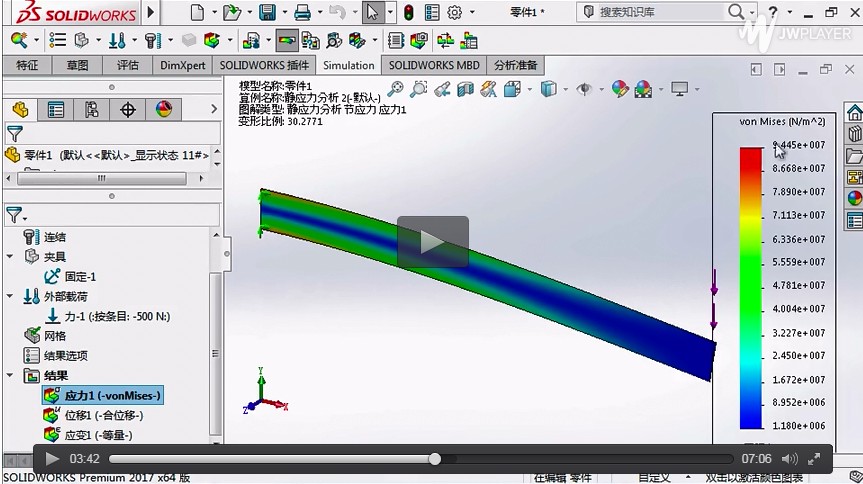This screenshot has width=863, height=484.
Task: Collapse the 外部载荷 external loads node
Action: click(10, 296)
